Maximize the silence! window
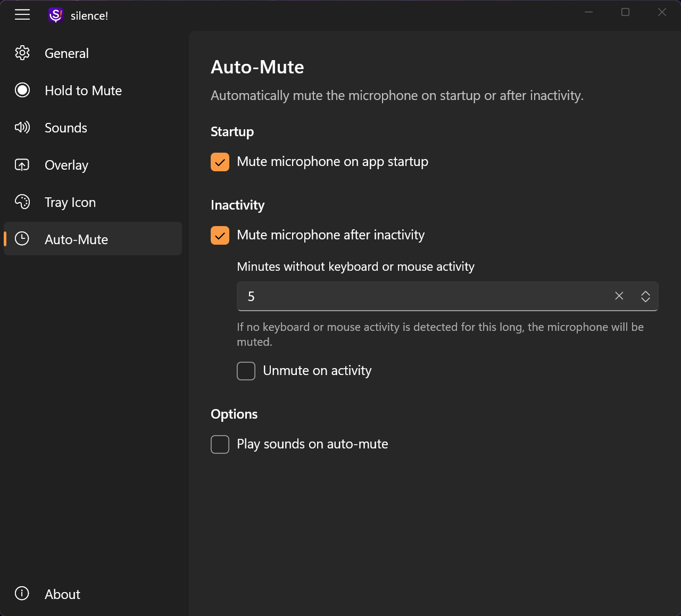This screenshot has width=681, height=616. 626,12
